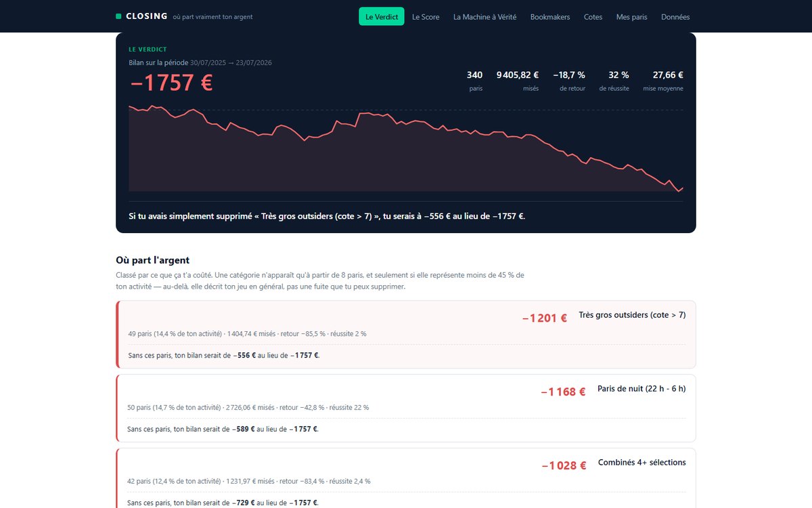Click the 32 % de réussite stat
This screenshot has height=508, width=812.
click(x=614, y=81)
